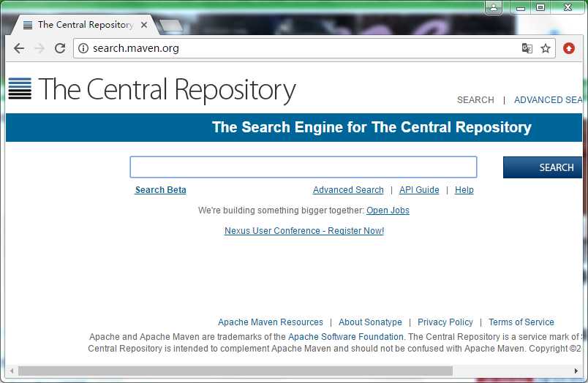Click The Central Repository striped logo icon
Viewport: 588px width, 383px height.
click(20, 88)
